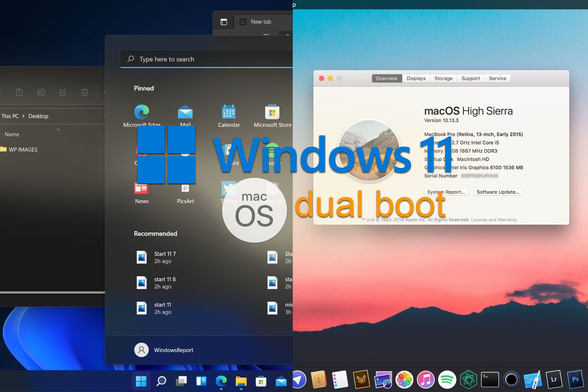Click the Name column header sort arrow
Image resolution: width=588 pixels, height=392 pixels.
pyautogui.click(x=58, y=130)
